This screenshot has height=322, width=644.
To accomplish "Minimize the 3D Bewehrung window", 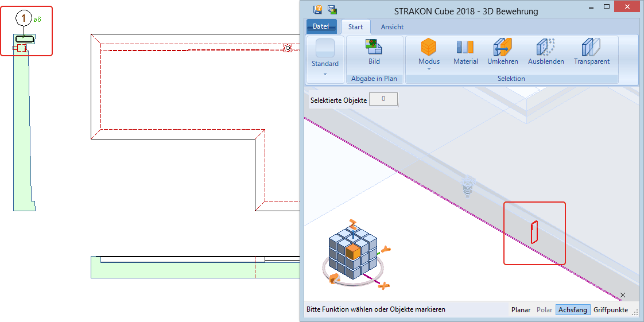I will [x=592, y=7].
